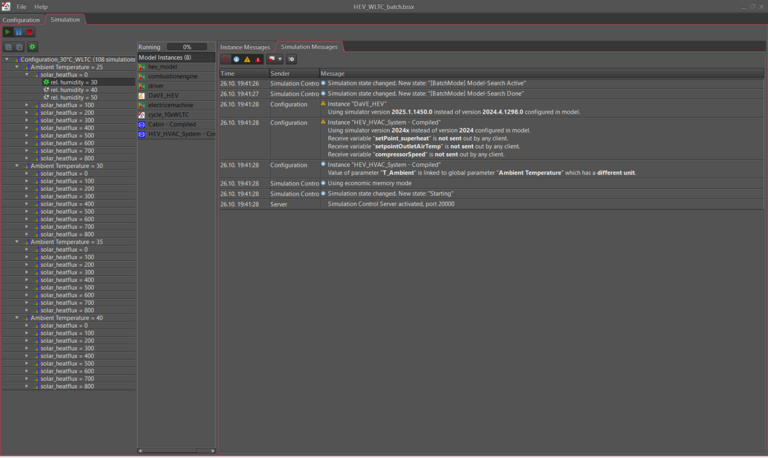
Task: Select solar_heatflux = 700 under Ambient Temperature 25
Action: [67, 151]
